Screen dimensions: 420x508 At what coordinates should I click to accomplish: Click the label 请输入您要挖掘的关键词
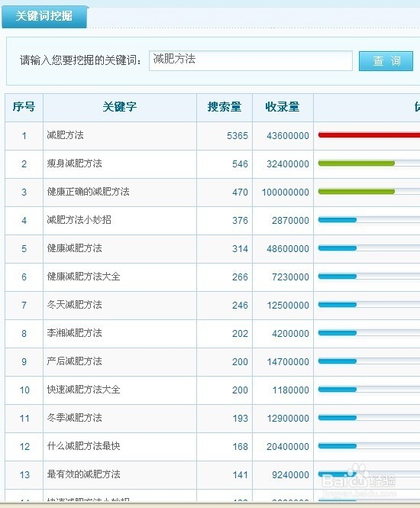80,60
